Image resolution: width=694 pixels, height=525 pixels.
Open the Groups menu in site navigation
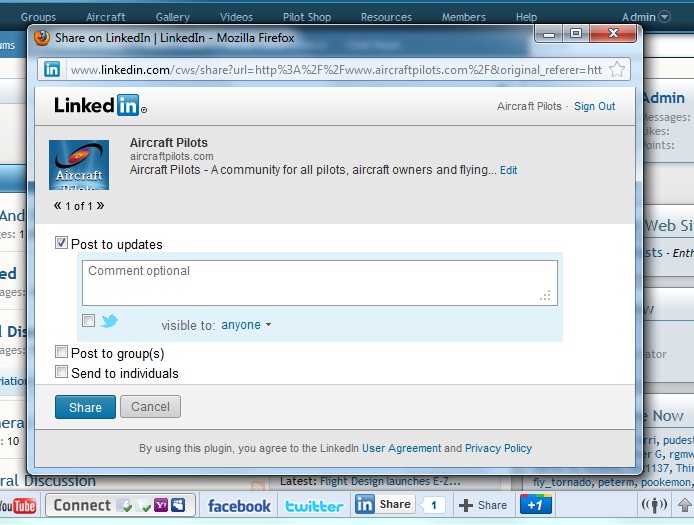click(x=38, y=17)
